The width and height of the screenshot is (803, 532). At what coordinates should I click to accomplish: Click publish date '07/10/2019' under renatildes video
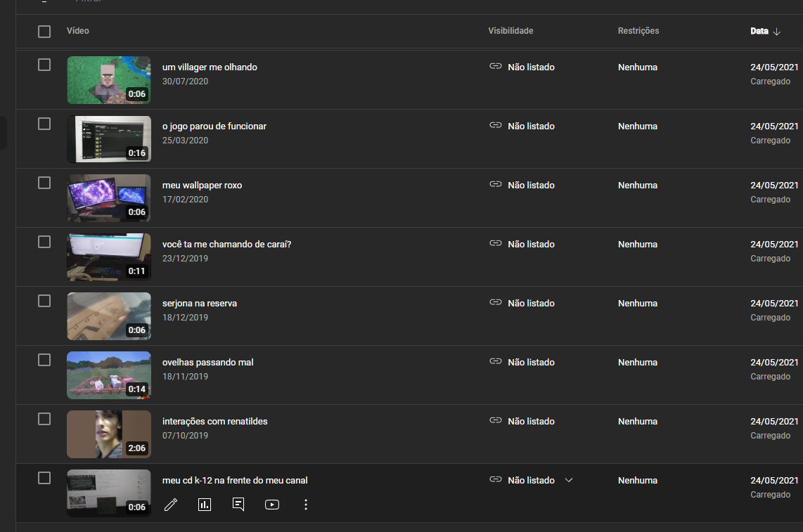(x=186, y=436)
